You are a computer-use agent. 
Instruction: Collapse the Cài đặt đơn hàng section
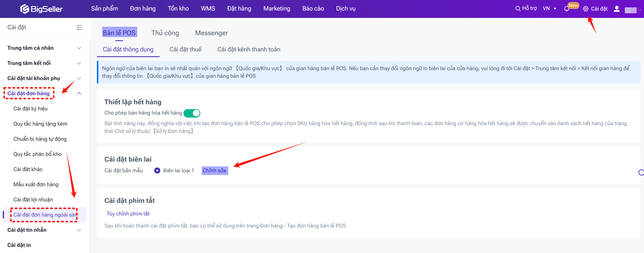coord(79,94)
